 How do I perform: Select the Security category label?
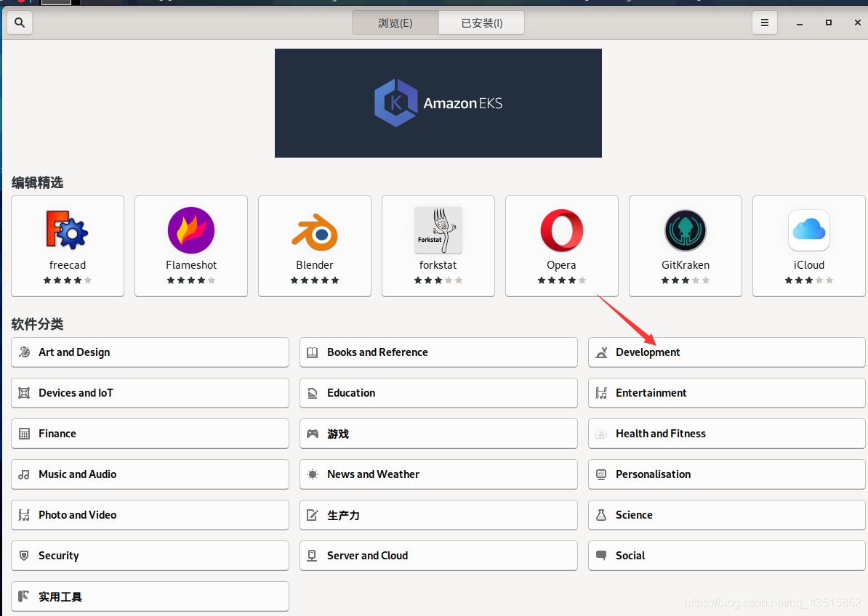pyautogui.click(x=59, y=556)
